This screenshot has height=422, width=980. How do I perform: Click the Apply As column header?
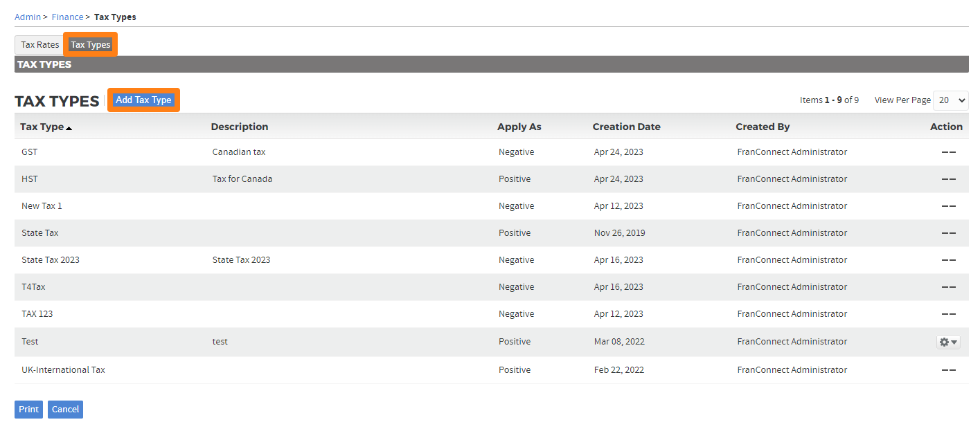(519, 127)
